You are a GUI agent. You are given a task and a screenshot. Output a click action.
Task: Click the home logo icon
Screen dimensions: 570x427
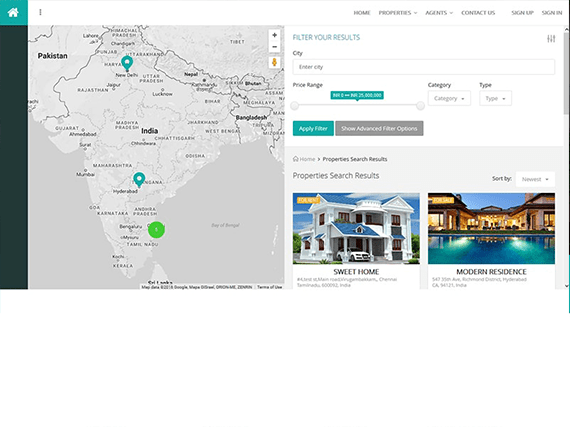(x=13, y=12)
